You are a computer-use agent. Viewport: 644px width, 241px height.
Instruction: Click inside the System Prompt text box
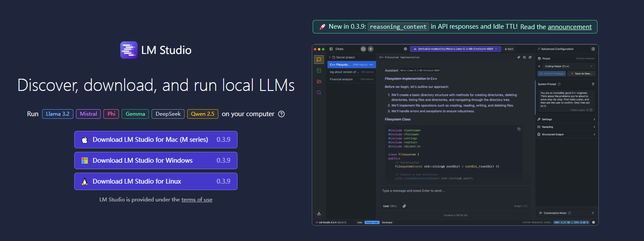(566, 101)
